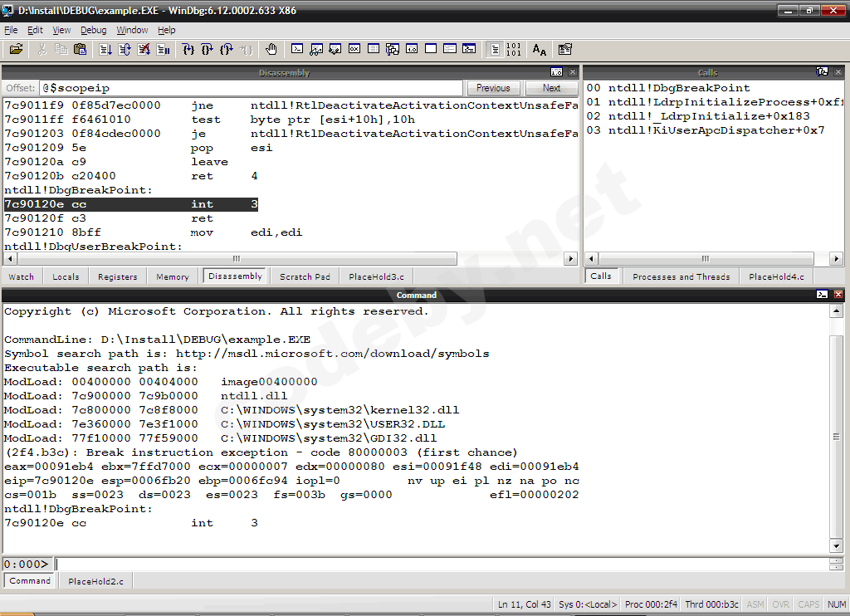Switch to the Scratch Pad tab
This screenshot has width=850, height=616.
tap(305, 276)
